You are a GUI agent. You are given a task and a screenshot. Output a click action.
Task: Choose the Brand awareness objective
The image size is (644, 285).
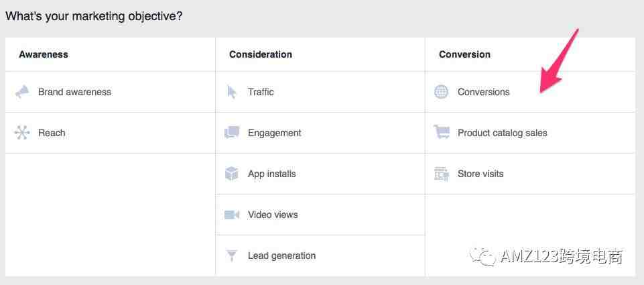75,92
